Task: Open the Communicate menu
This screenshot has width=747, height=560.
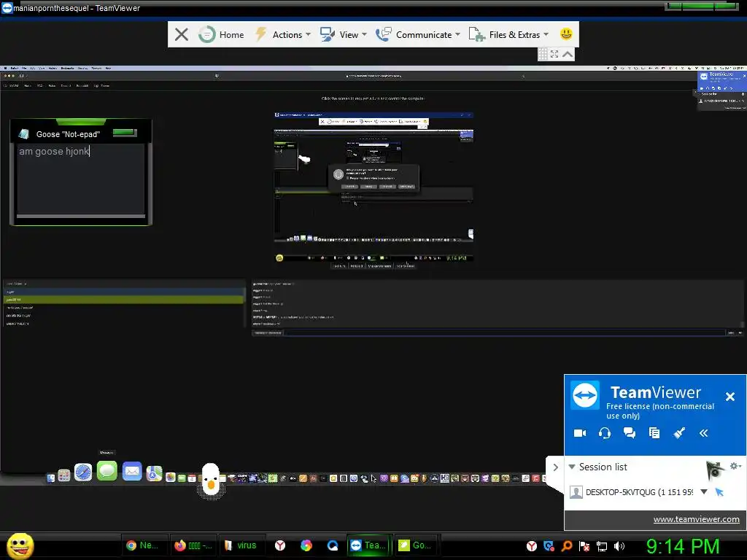Action: tap(418, 34)
